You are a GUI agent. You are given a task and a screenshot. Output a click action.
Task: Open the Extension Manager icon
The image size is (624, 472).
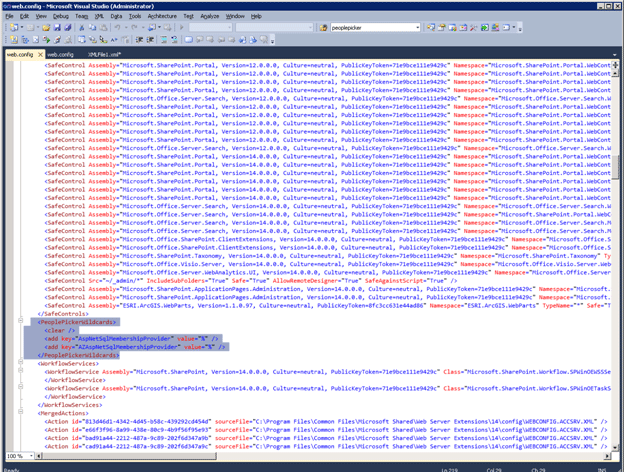495,27
